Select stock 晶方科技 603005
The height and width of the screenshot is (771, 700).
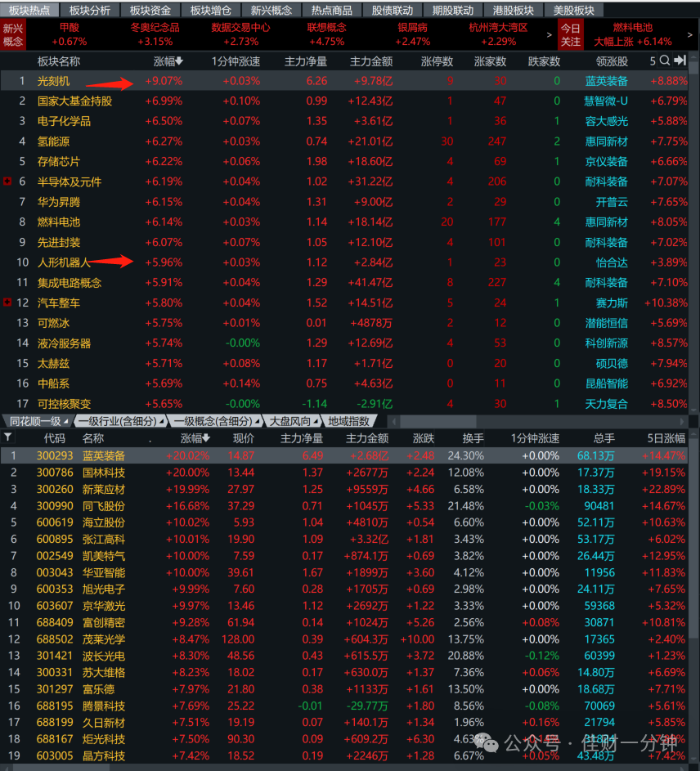pyautogui.click(x=344, y=755)
